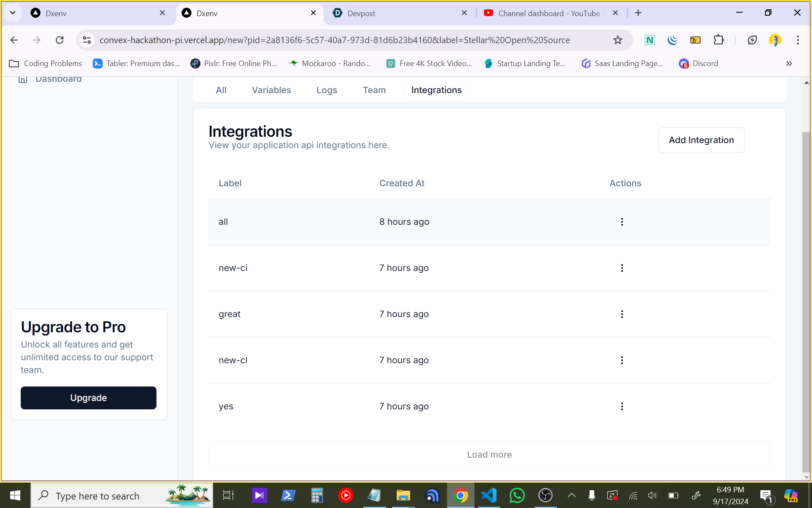Reload the current page
The height and width of the screenshot is (508, 812).
[x=60, y=40]
